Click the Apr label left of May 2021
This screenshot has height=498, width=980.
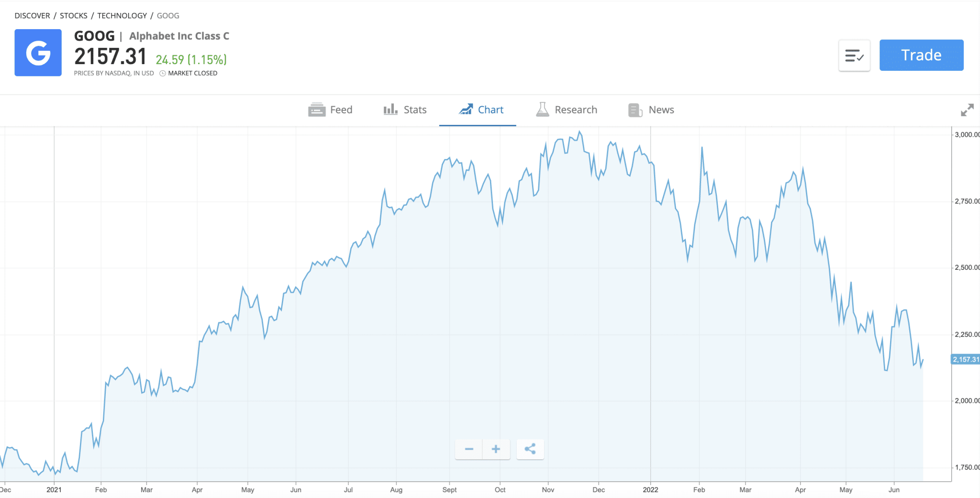click(197, 490)
